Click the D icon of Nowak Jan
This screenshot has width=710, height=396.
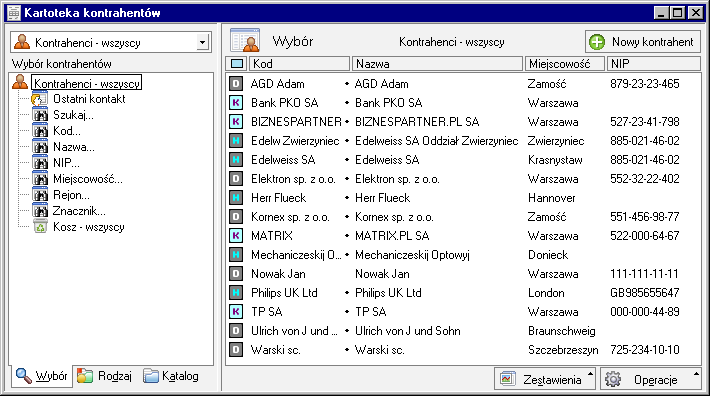click(235, 274)
